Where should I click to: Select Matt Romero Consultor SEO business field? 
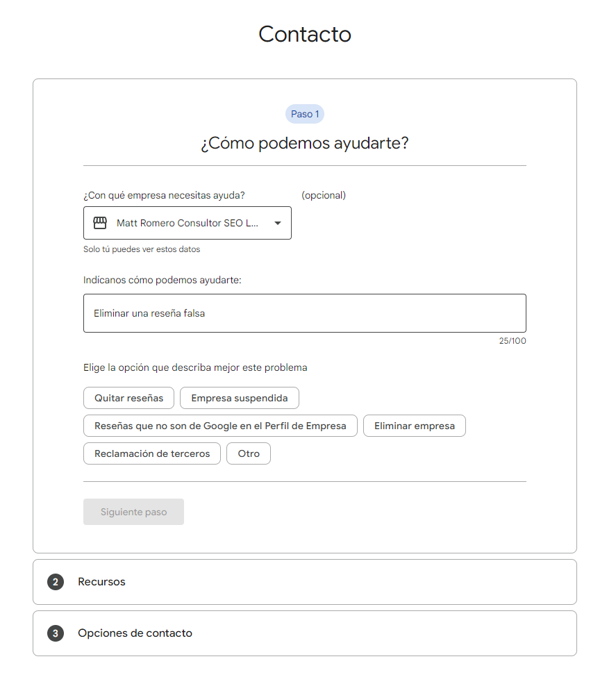tap(187, 223)
